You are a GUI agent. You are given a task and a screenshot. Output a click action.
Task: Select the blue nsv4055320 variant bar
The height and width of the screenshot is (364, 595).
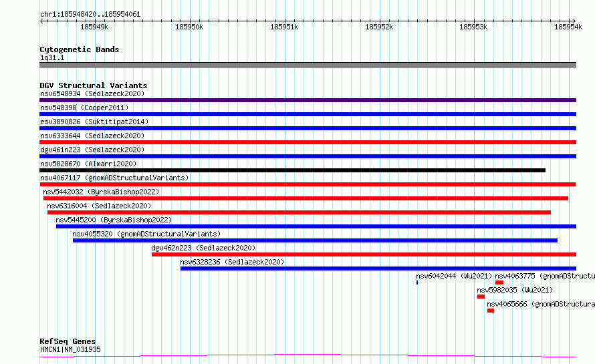(316, 240)
